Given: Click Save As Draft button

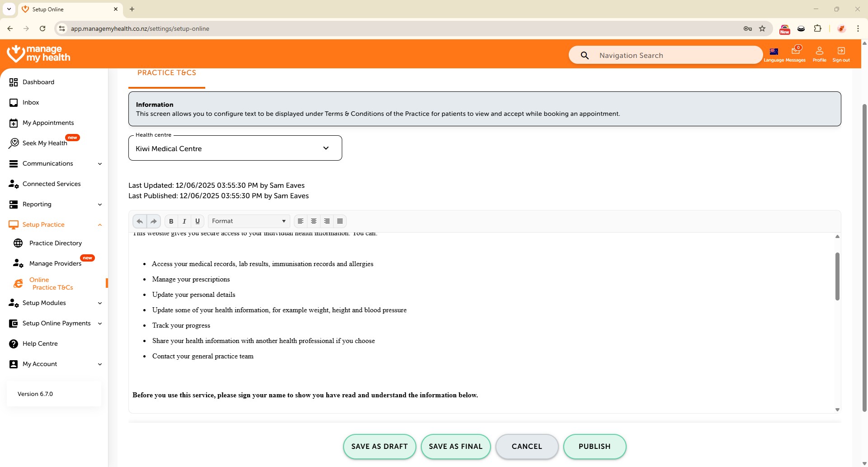Looking at the screenshot, I should point(379,446).
